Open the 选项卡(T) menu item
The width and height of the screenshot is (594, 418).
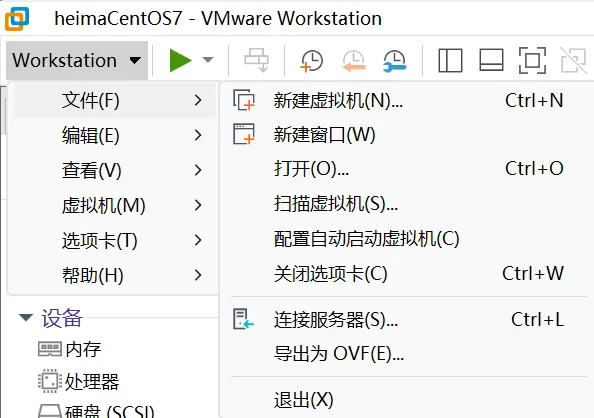point(115,240)
